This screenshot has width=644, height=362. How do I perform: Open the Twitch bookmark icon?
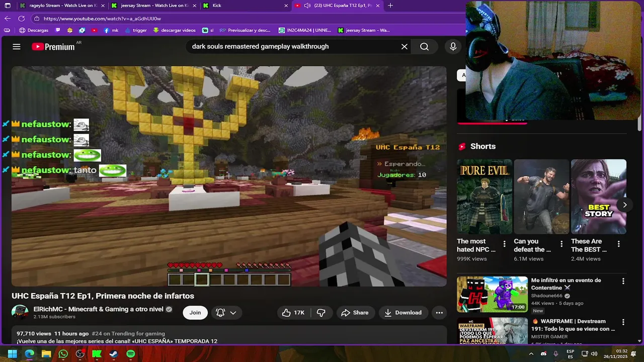point(58,30)
